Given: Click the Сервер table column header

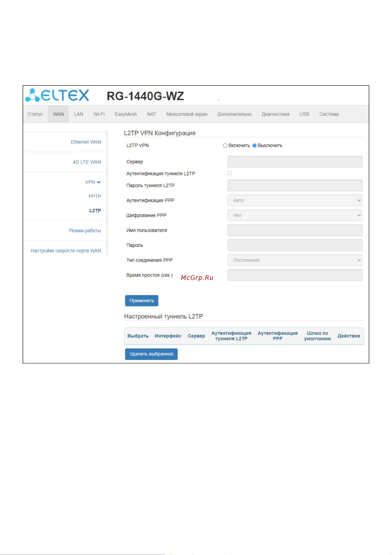Looking at the screenshot, I should coord(196,336).
